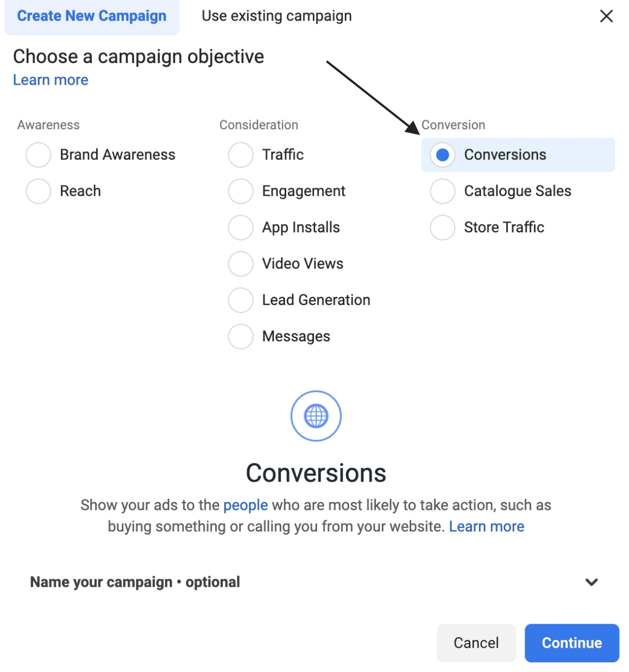Viewport: 629px width, 672px height.
Task: Click the globe Conversions icon
Action: (x=316, y=416)
